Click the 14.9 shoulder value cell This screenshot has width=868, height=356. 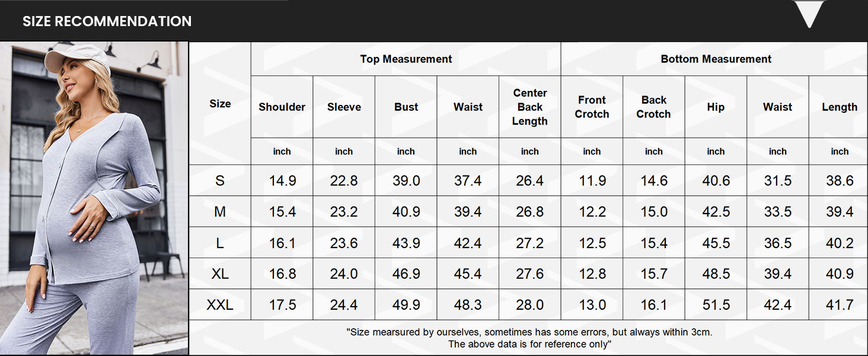(x=282, y=181)
